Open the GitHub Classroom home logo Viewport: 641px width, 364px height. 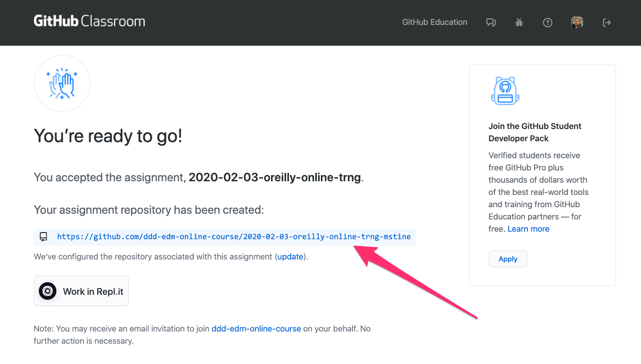(x=89, y=21)
